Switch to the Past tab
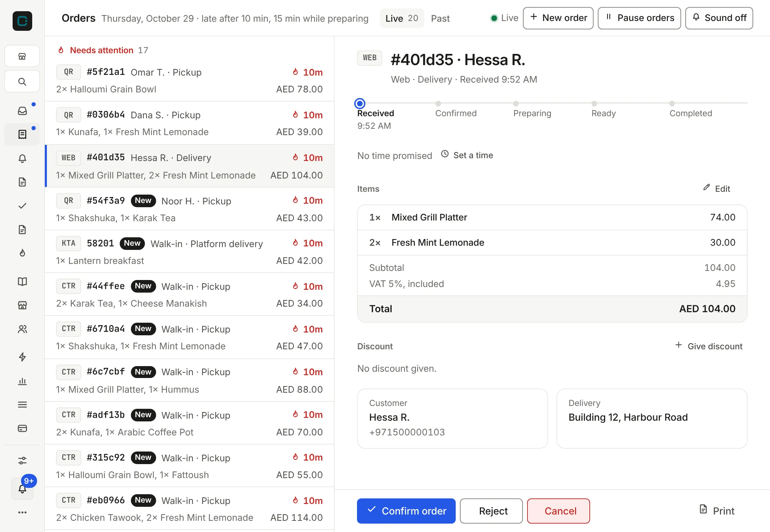This screenshot has height=532, width=770. 440,18
